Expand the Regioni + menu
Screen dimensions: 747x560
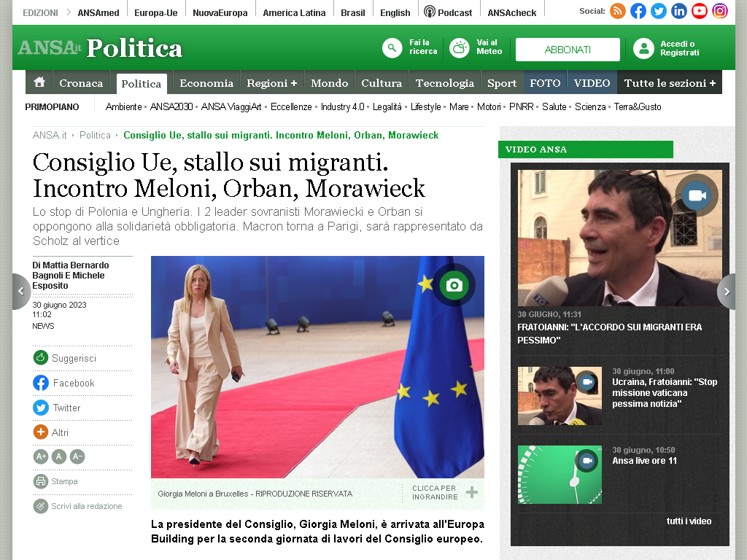click(x=271, y=83)
